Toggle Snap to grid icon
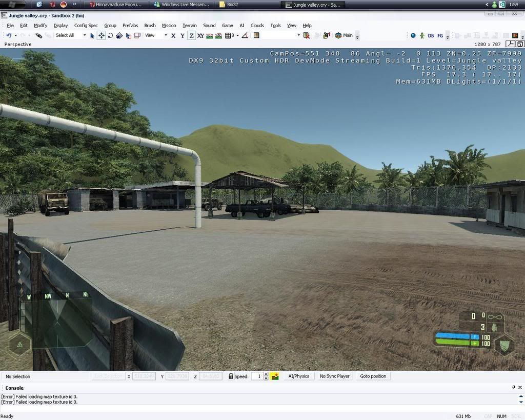 (228, 35)
